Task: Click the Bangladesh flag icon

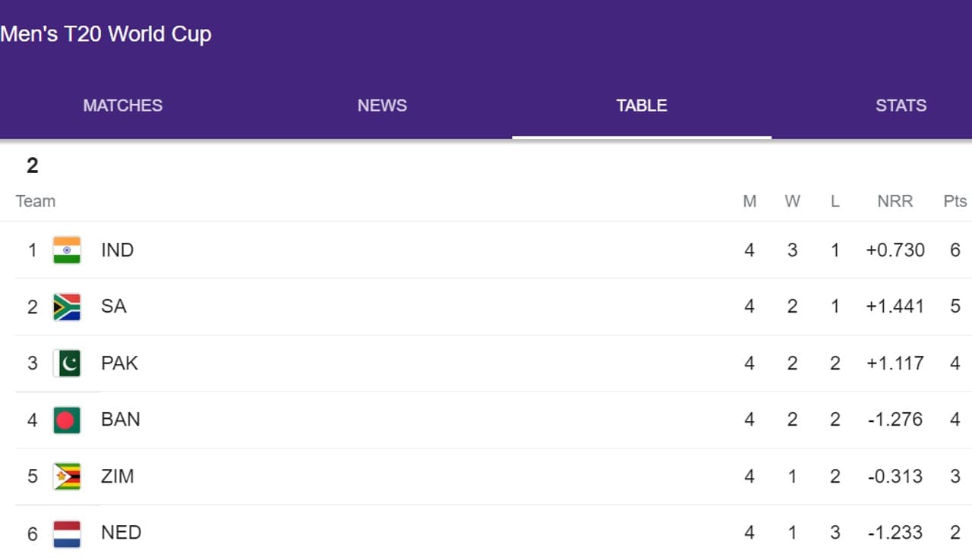Action: [67, 420]
